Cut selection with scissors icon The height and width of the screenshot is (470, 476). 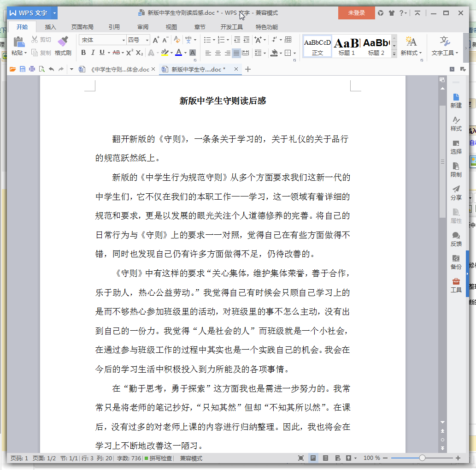(35, 40)
